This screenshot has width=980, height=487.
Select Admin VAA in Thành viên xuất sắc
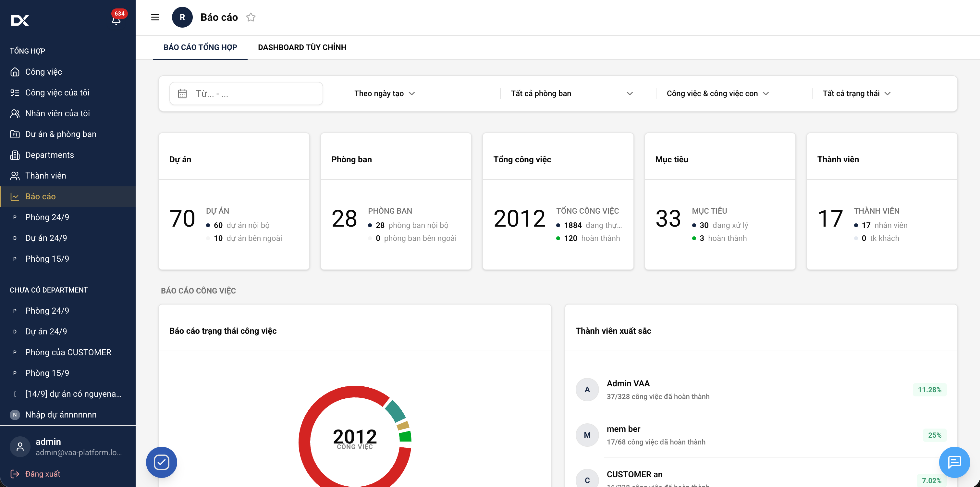coord(761,390)
